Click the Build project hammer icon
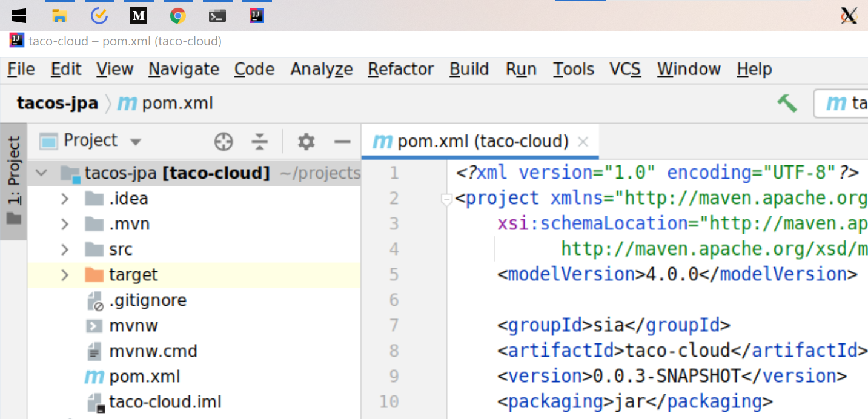 click(787, 103)
